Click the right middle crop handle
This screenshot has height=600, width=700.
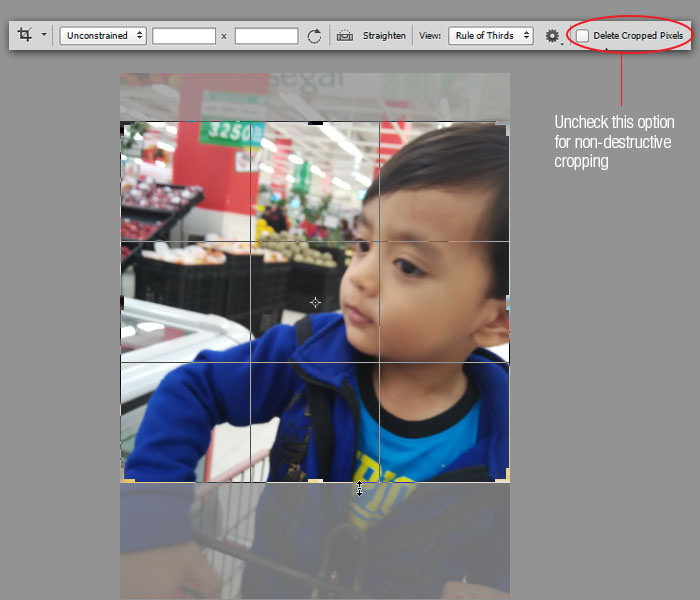508,301
